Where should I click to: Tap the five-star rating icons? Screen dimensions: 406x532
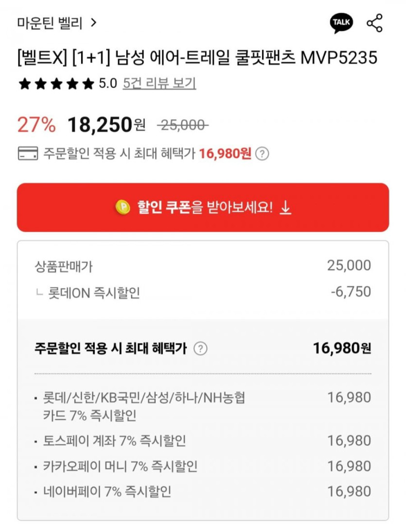[55, 84]
